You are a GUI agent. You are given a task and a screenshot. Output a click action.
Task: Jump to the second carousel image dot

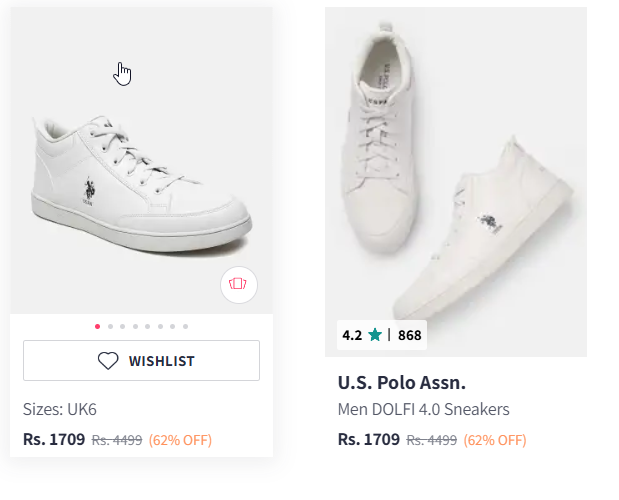(110, 326)
